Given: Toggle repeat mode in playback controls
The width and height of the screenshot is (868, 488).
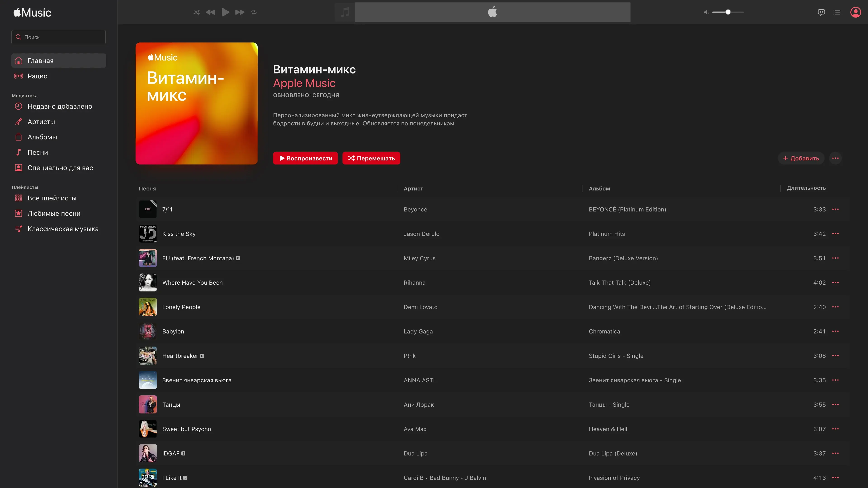Looking at the screenshot, I should tap(254, 12).
